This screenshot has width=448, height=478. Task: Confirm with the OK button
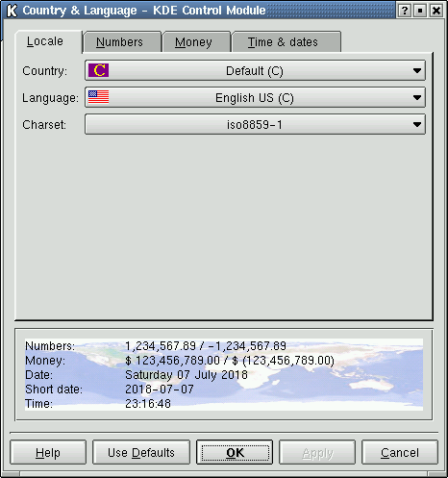click(x=235, y=452)
